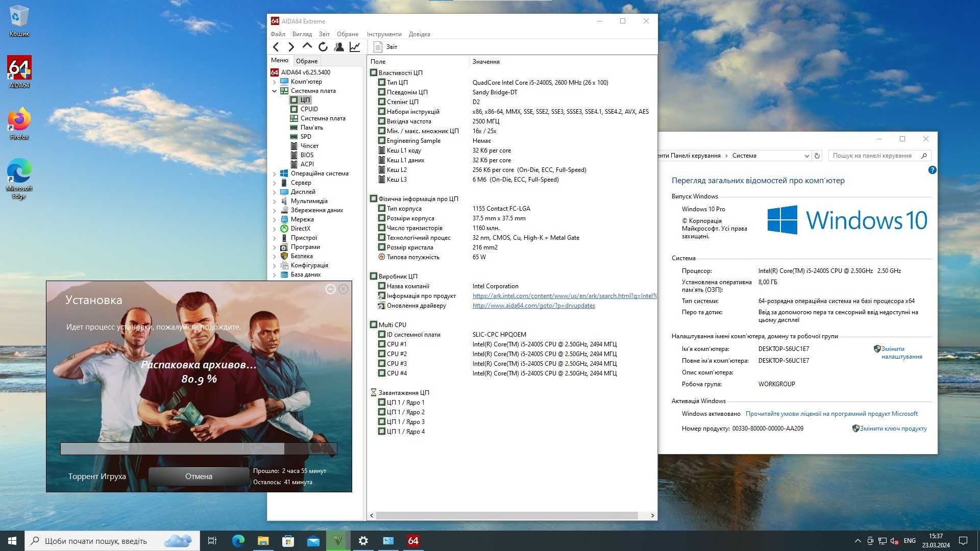Click the taskbar search box
The height and width of the screenshot is (551, 980).
tap(112, 541)
